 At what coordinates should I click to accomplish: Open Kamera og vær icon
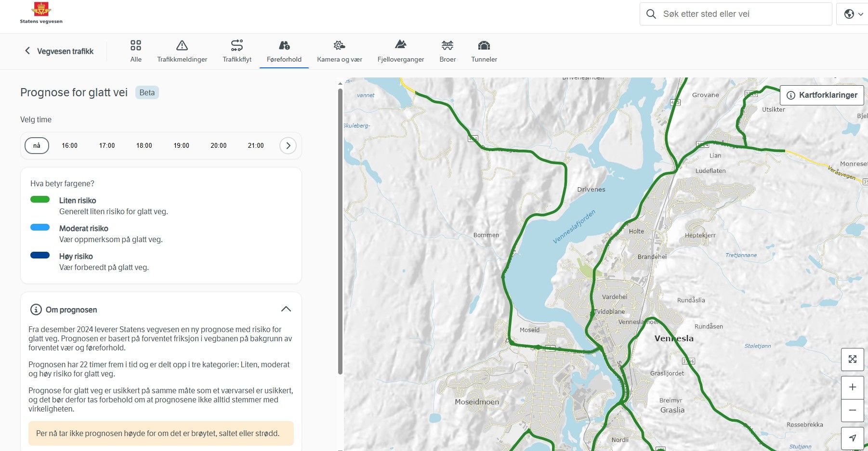(339, 46)
